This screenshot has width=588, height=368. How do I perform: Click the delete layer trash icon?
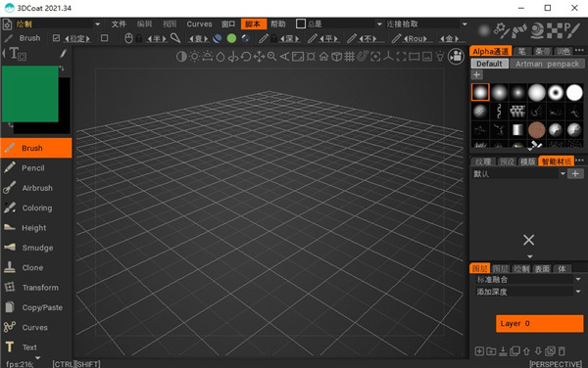[x=562, y=351]
